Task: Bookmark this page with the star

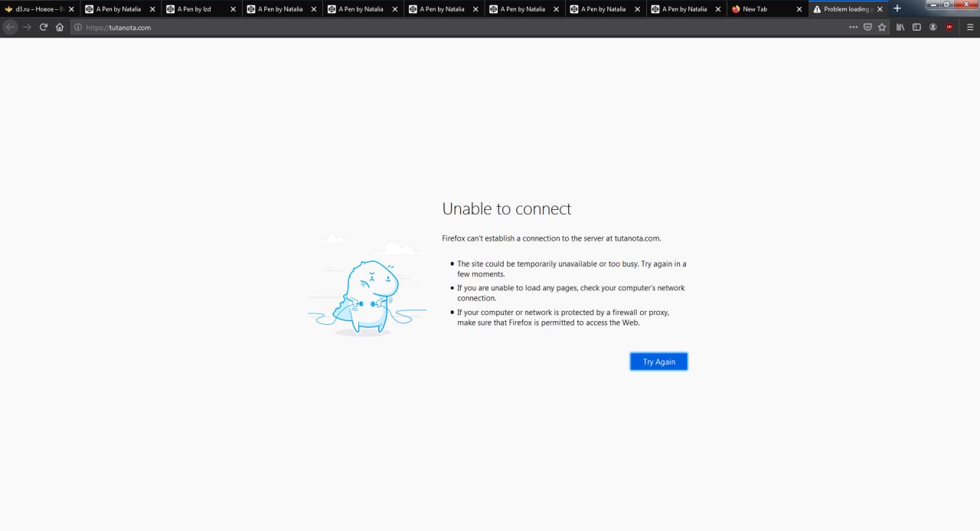Action: pos(882,27)
